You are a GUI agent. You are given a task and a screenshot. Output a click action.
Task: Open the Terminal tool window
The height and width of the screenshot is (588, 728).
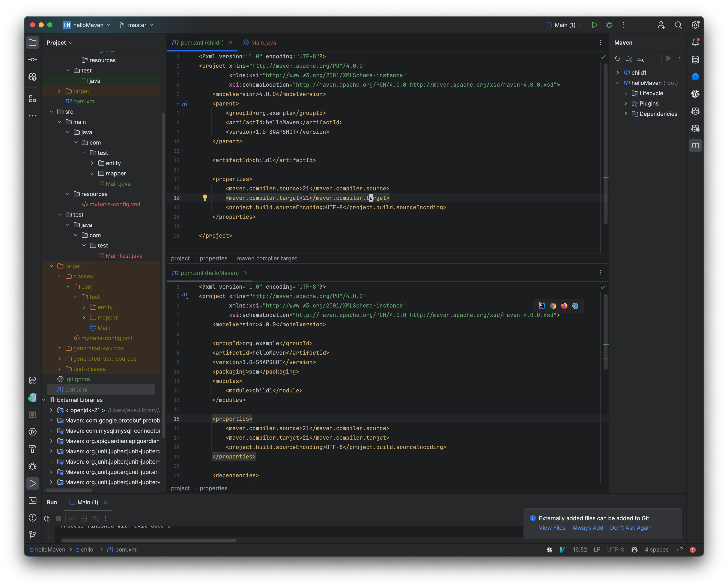pos(33,501)
